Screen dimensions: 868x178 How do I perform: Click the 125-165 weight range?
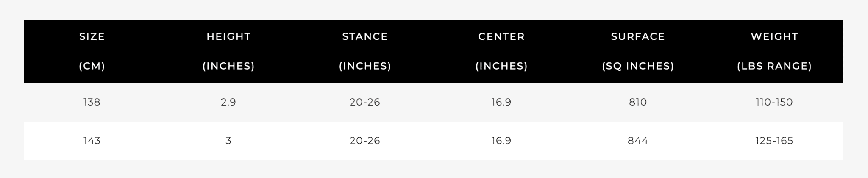(774, 141)
